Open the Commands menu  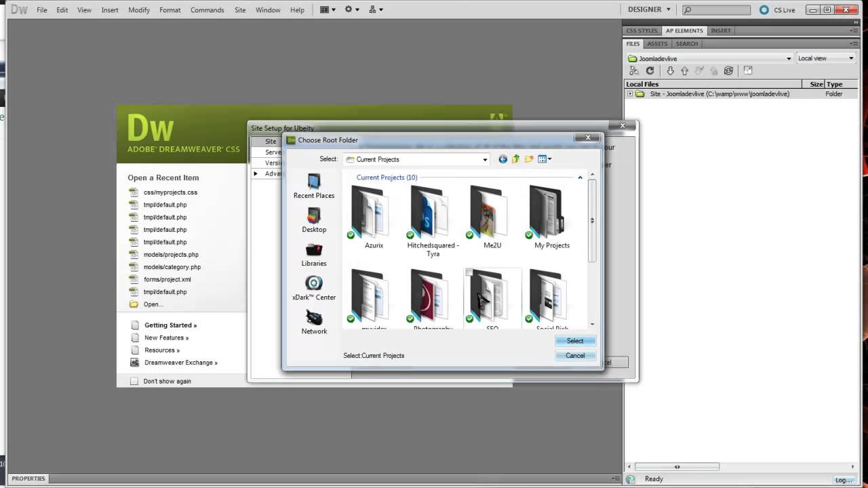tap(207, 10)
